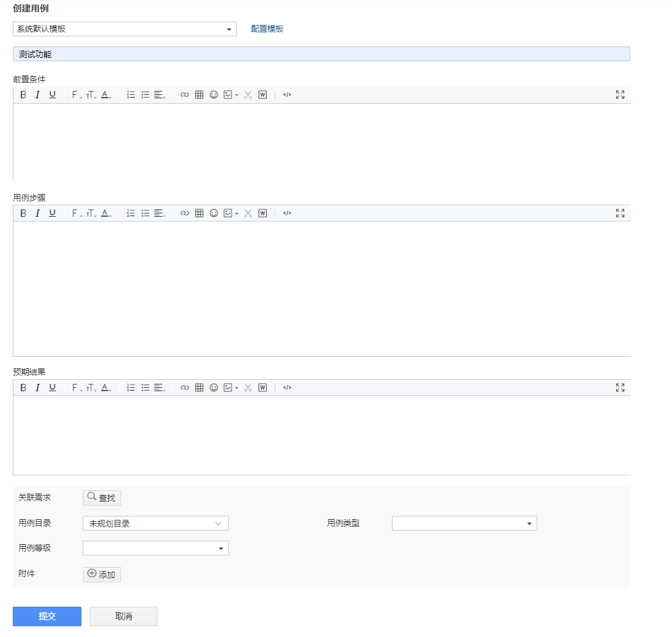
Task: Insert emoticon in 用例步骤 editor
Action: [x=214, y=213]
